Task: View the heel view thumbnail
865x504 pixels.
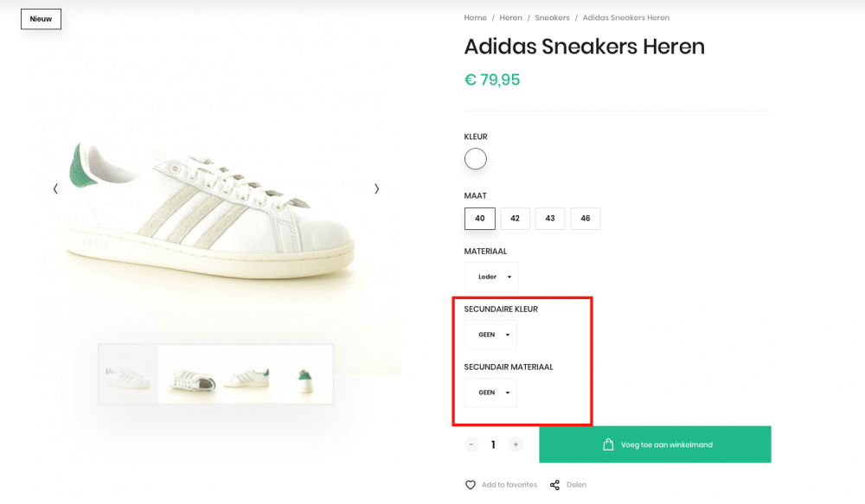Action: 304,376
